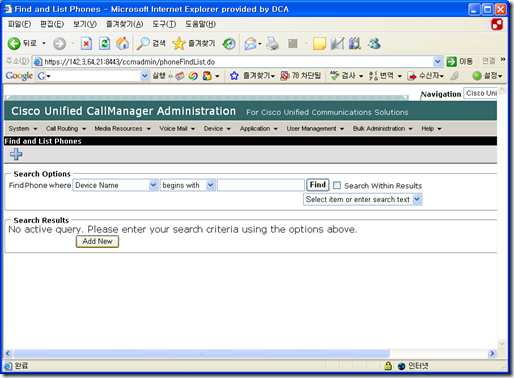Click the horizontal scrollbar right arrow

pyautogui.click(x=492, y=353)
